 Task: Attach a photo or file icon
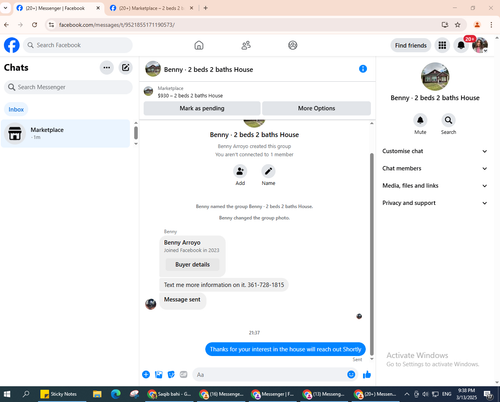tap(159, 374)
